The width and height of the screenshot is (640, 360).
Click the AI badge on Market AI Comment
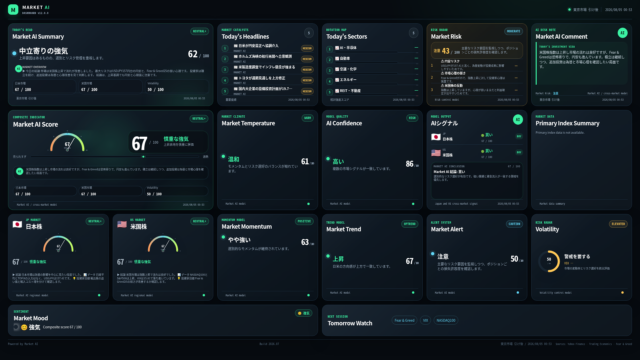(x=622, y=33)
